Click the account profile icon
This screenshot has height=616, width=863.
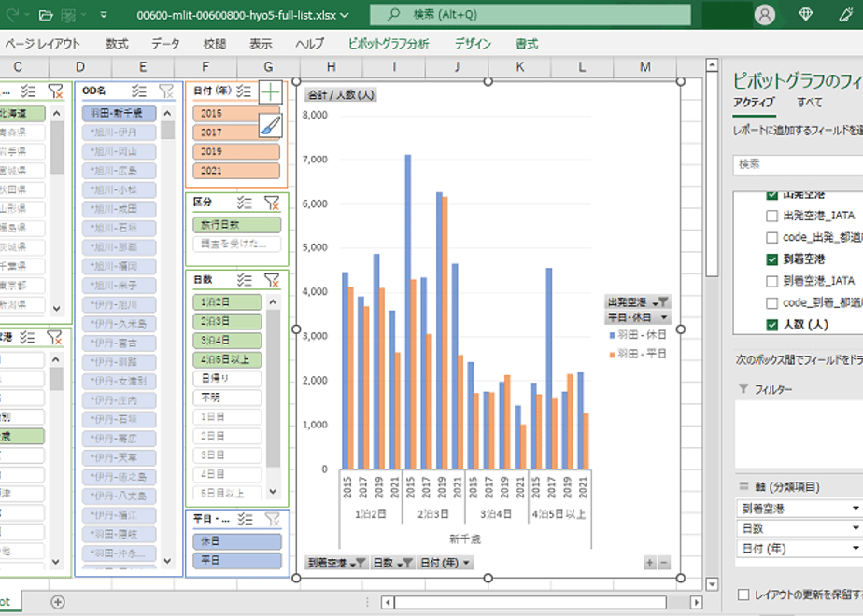point(765,15)
